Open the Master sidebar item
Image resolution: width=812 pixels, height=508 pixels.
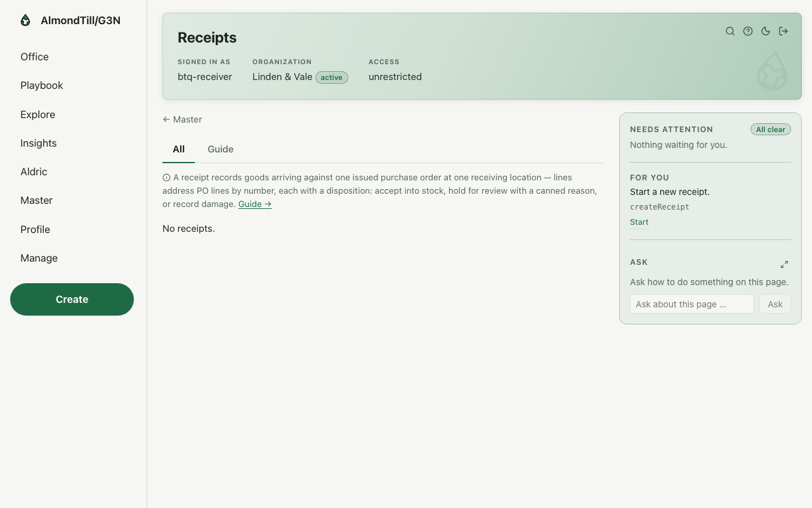pyautogui.click(x=36, y=200)
